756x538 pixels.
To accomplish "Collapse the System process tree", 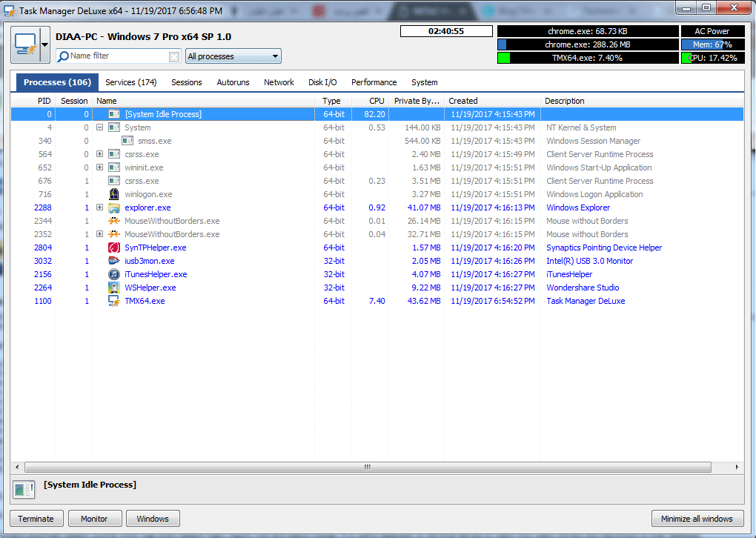I will 100,127.
